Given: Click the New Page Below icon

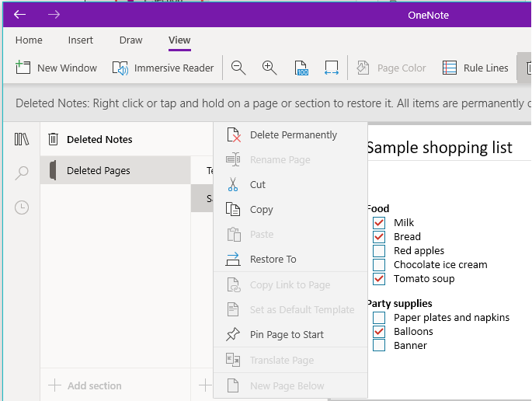Looking at the screenshot, I should coord(233,385).
